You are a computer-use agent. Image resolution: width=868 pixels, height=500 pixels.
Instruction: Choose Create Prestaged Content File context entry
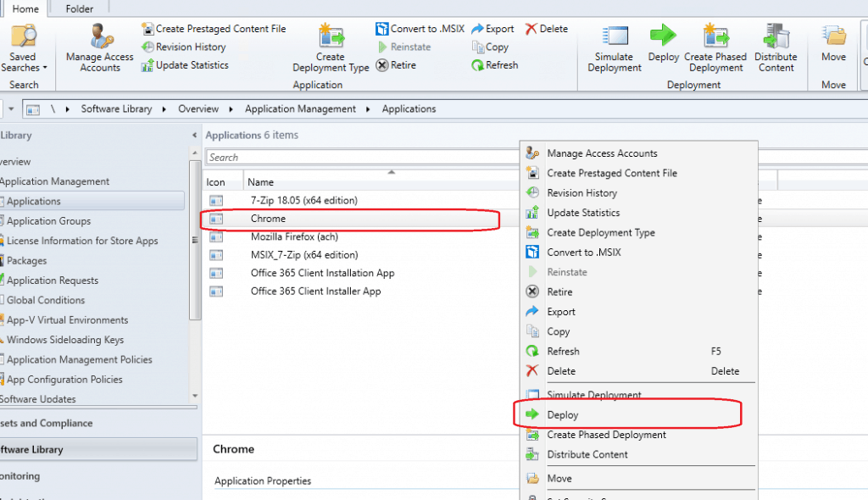(612, 174)
